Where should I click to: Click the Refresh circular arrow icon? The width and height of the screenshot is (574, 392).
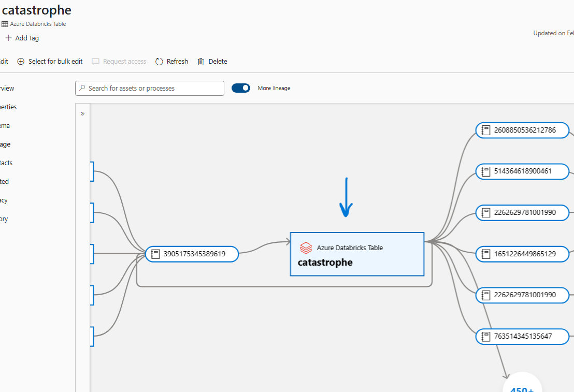click(159, 62)
